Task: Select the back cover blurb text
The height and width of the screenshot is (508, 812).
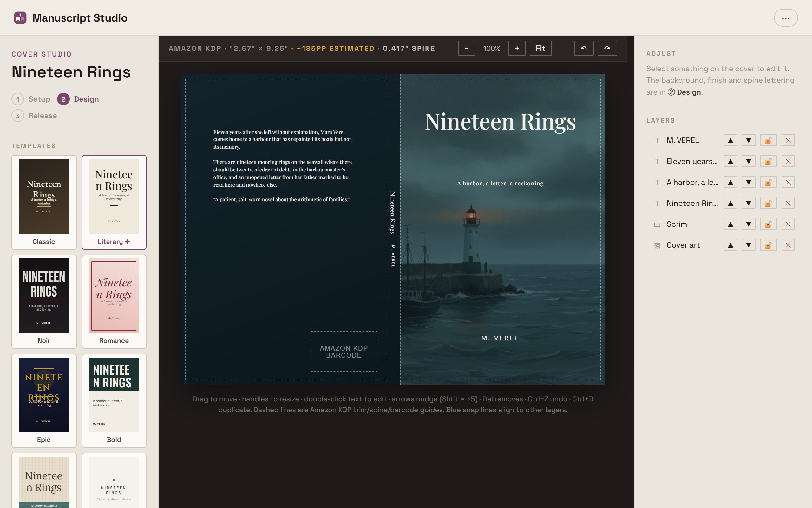Action: click(283, 166)
